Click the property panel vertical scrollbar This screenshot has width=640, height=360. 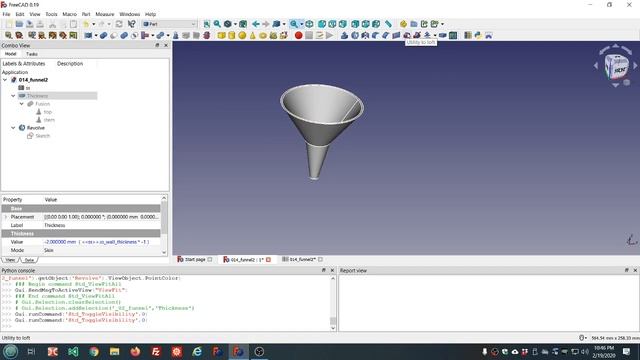164,225
